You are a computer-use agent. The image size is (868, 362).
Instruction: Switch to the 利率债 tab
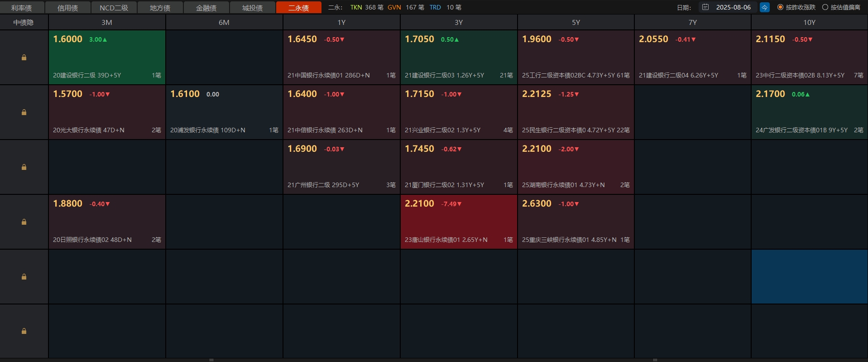pos(22,8)
